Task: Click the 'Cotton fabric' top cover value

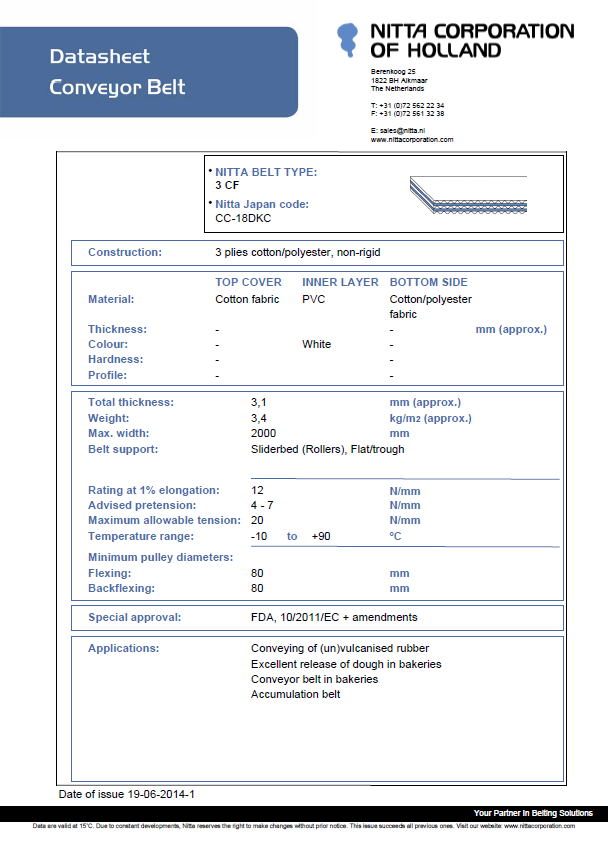Action: click(247, 299)
